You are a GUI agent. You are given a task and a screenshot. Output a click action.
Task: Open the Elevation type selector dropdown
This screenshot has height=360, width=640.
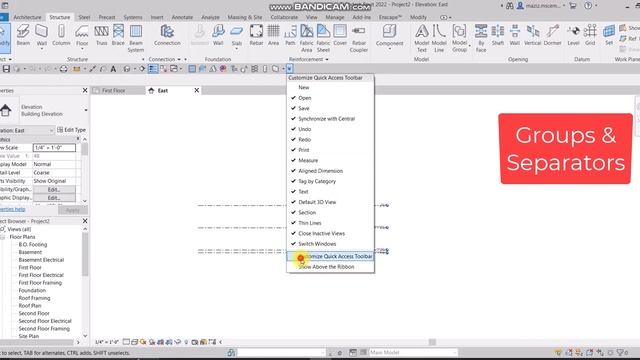tap(86, 110)
